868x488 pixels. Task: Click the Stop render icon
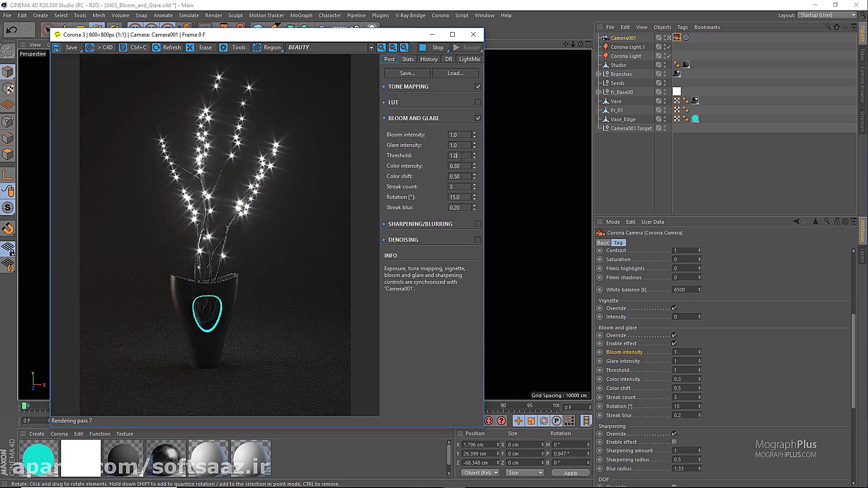(423, 47)
